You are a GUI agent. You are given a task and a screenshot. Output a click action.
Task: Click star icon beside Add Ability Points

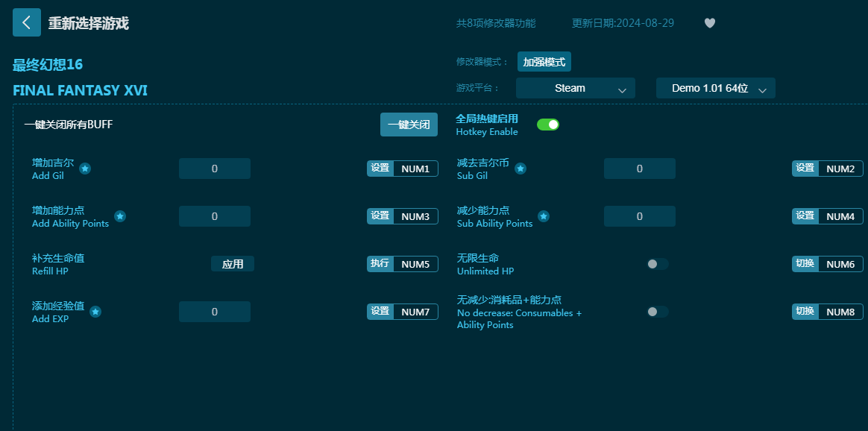click(x=120, y=216)
